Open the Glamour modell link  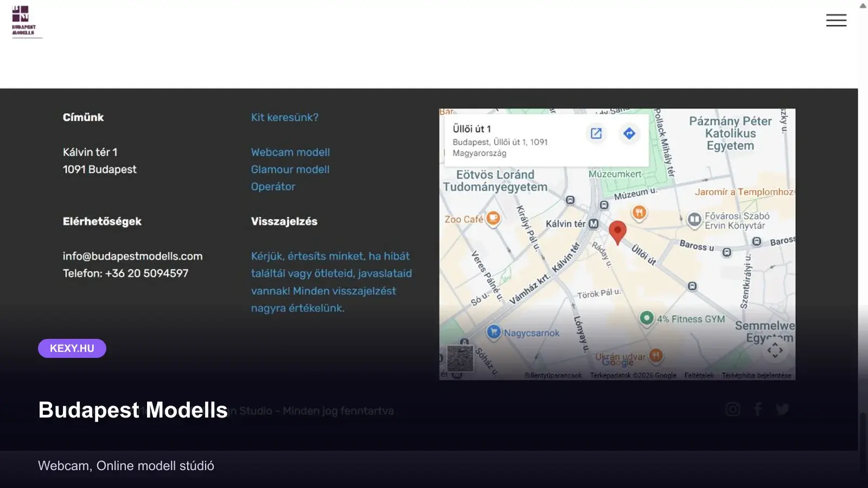(290, 169)
